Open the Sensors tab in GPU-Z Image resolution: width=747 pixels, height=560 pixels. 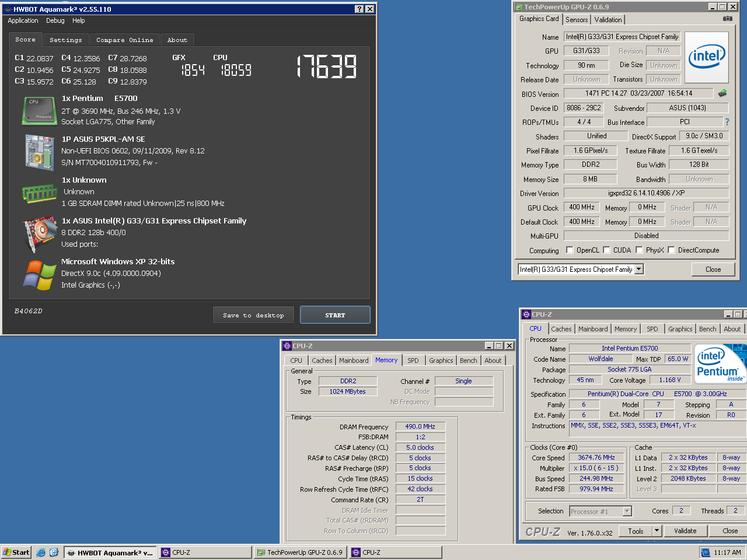[x=577, y=19]
